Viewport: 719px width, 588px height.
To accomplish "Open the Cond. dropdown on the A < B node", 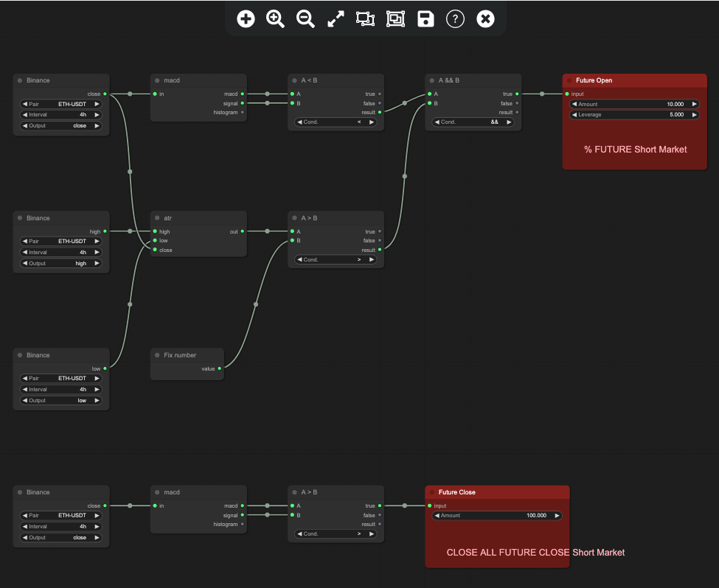I will pos(336,122).
